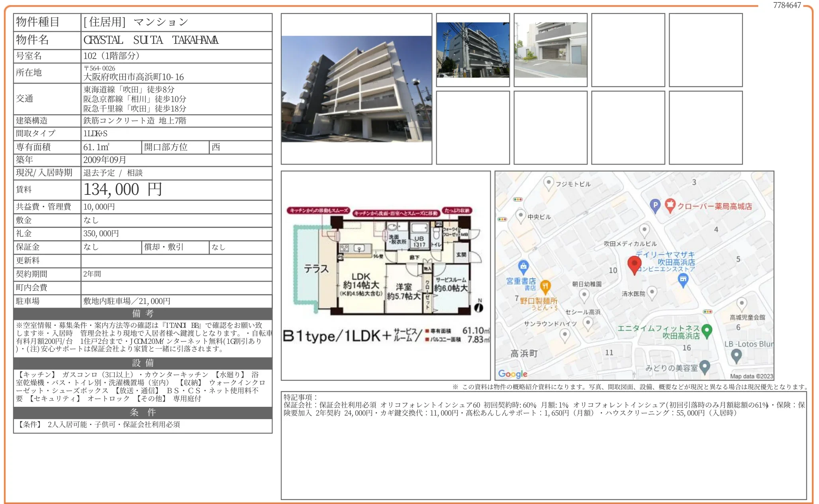Click the 野口製麺所 restaurant fork icon

(545, 286)
